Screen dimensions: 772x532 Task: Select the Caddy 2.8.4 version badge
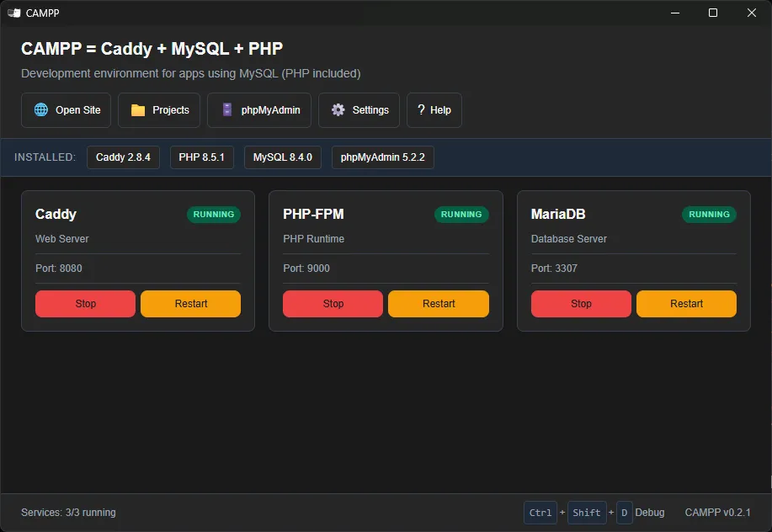pos(123,157)
